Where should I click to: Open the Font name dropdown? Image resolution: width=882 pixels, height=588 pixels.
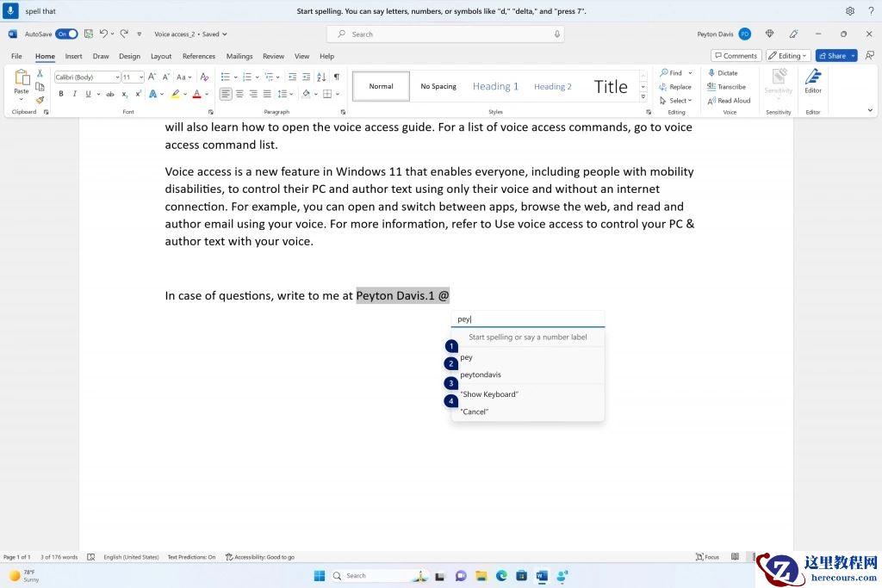click(x=116, y=77)
